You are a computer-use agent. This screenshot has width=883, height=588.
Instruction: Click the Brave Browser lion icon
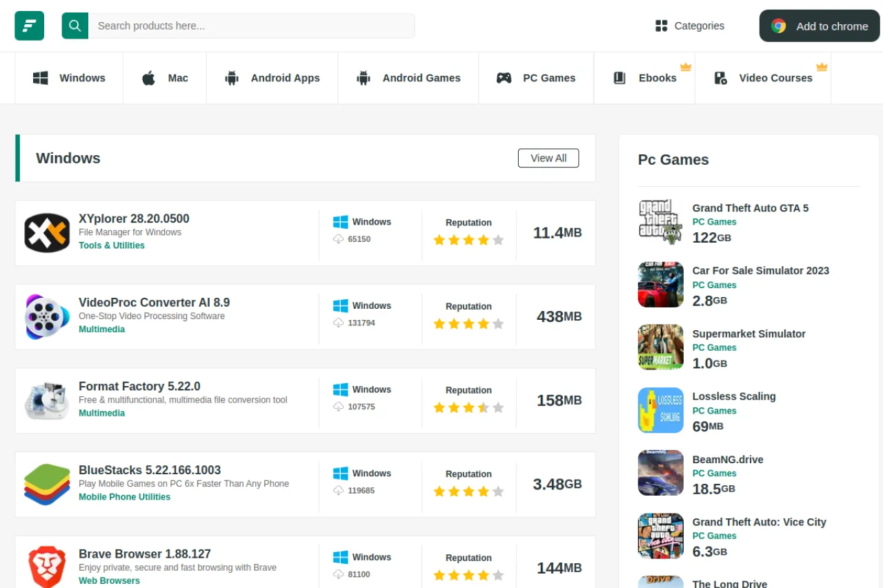(47, 567)
